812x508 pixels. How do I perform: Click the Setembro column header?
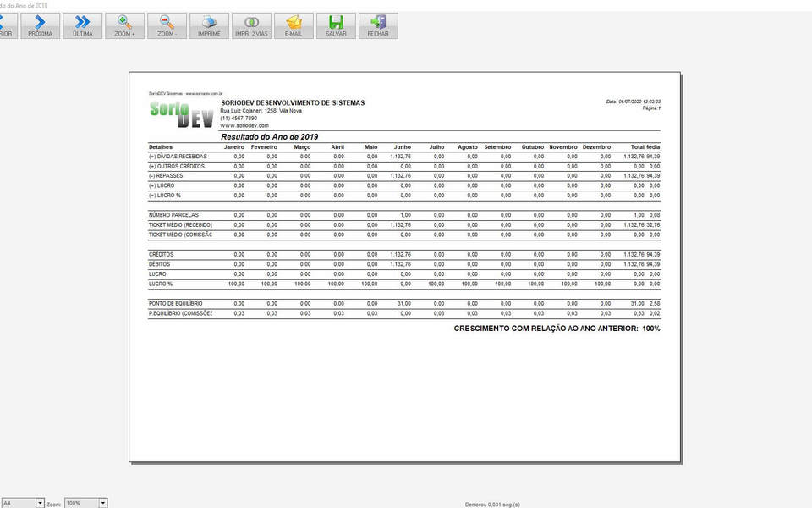497,147
